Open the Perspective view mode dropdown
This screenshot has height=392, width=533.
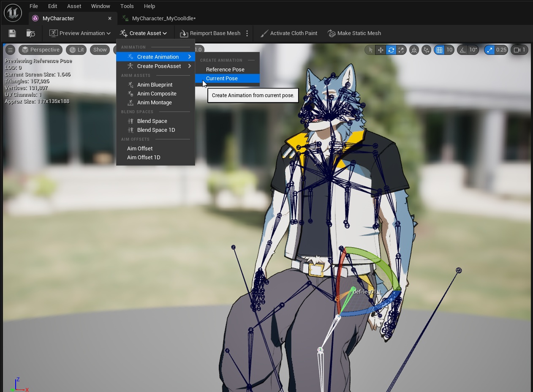(41, 50)
